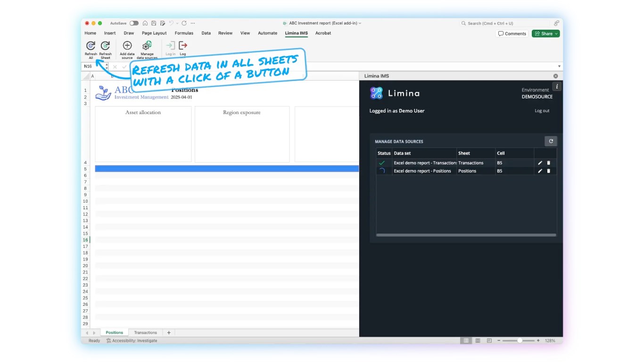Toggle the AutoSave switch

coord(134,23)
